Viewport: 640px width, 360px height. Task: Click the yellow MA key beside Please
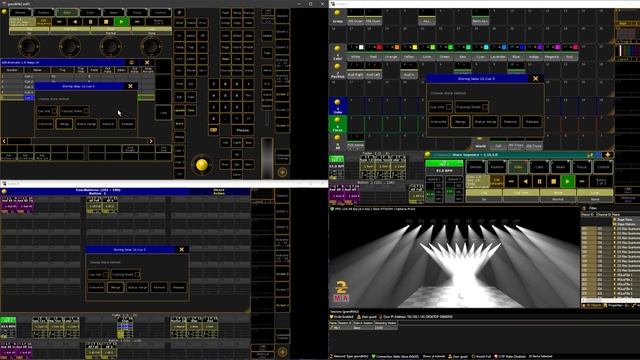point(213,130)
